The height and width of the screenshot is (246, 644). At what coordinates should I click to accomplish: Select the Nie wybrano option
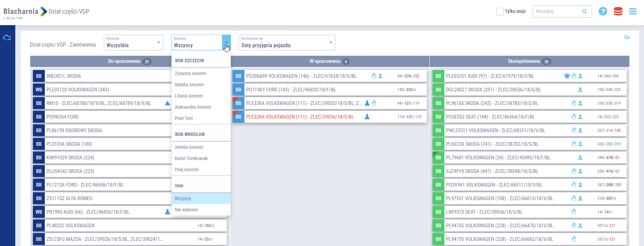186,210
